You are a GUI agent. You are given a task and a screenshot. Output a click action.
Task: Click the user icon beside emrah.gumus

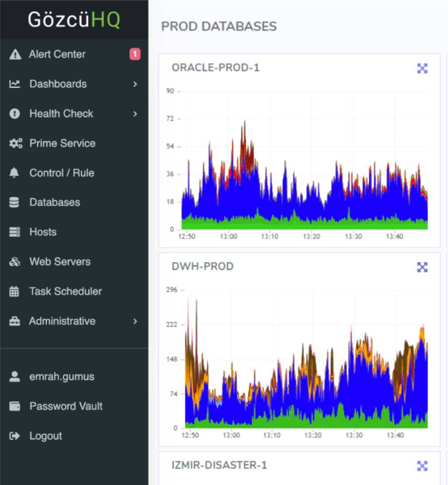pyautogui.click(x=15, y=377)
